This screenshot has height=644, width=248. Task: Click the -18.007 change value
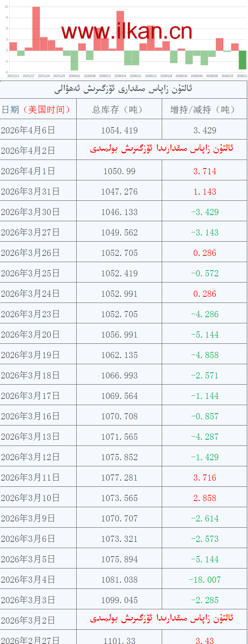click(204, 580)
